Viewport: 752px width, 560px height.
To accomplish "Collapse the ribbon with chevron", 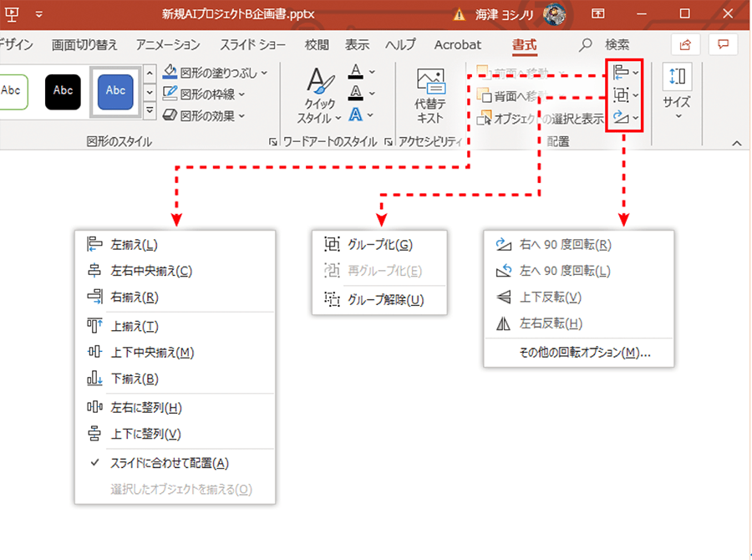I will pos(737,143).
